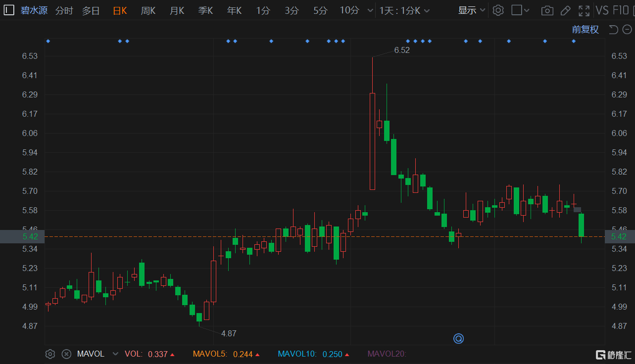Click the 6.06 label on right axis
Image resolution: width=635 pixels, height=364 pixels.
[619, 133]
